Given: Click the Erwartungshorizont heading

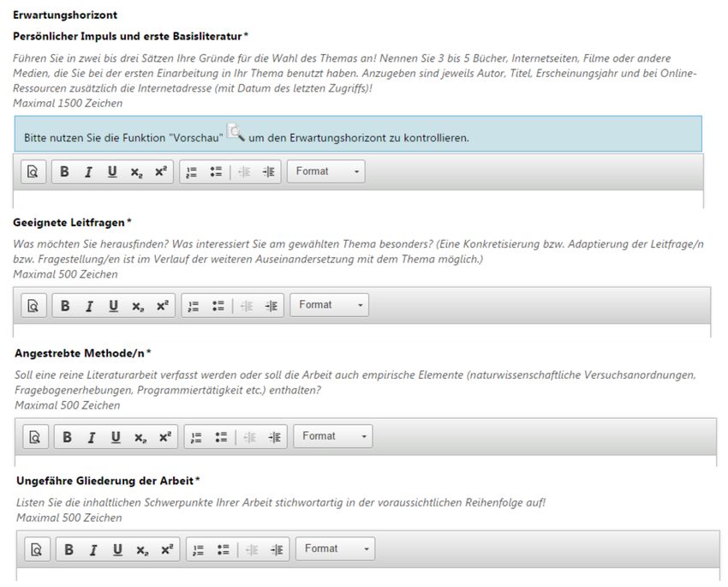Looking at the screenshot, I should click(x=65, y=15).
